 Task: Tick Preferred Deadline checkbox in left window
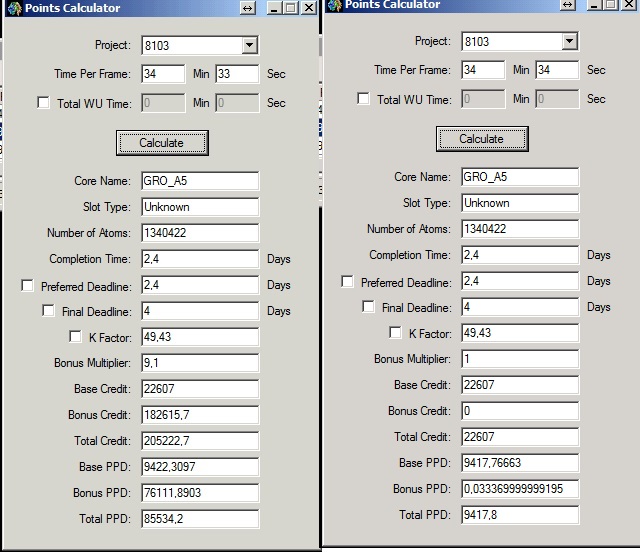point(27,285)
